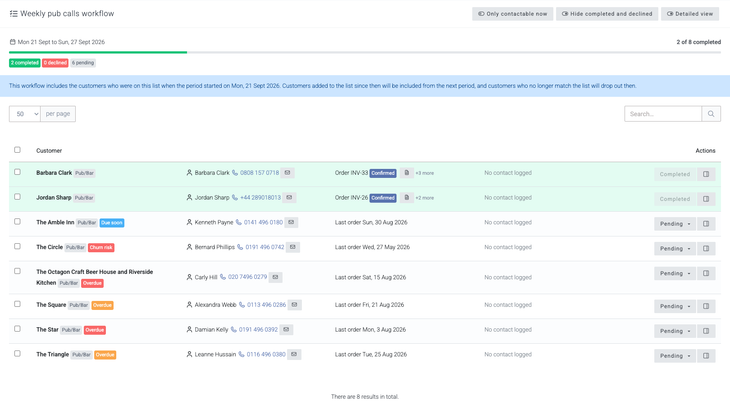Switch to Detailed view

[689, 14]
